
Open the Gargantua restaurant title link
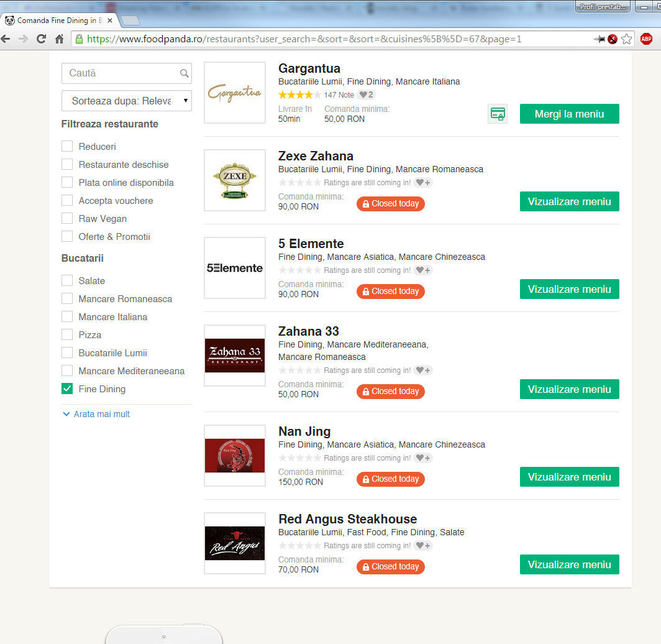(309, 68)
